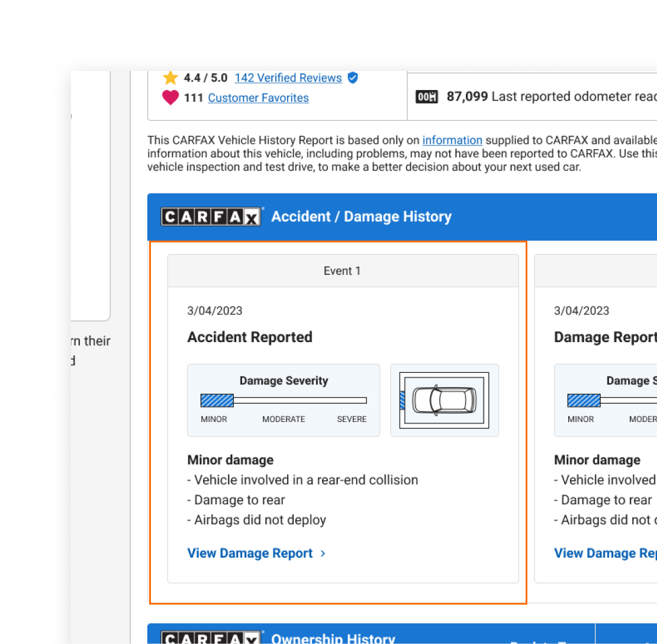657x644 pixels.
Task: Open the Customer Favorites link
Action: tap(258, 98)
